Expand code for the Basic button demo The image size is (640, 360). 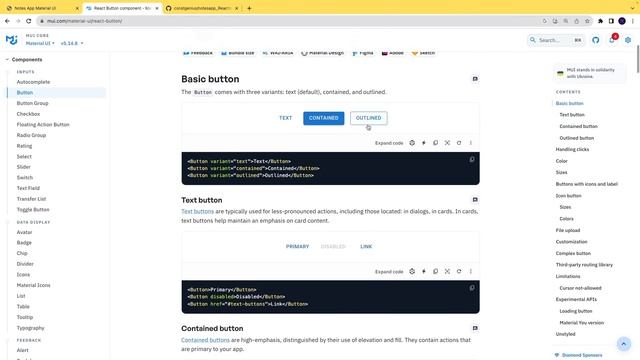[x=389, y=143]
